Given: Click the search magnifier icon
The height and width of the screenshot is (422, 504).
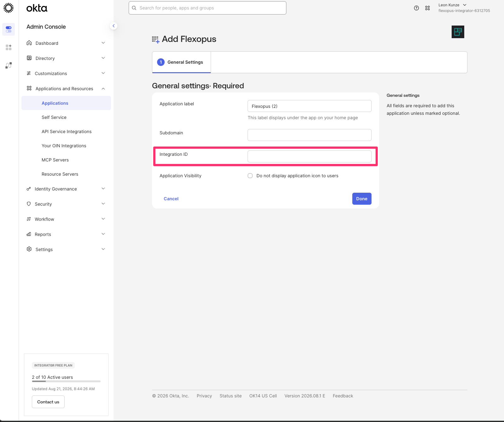Looking at the screenshot, I should tap(134, 8).
